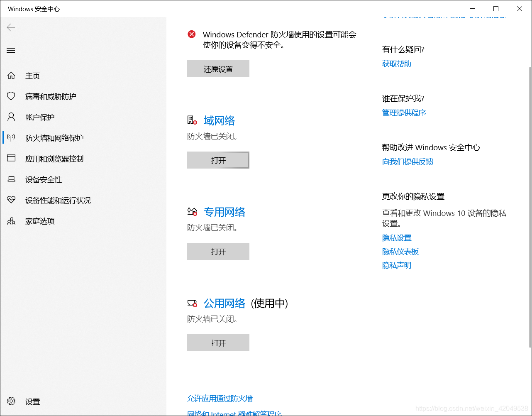The height and width of the screenshot is (416, 532).
Task: Open 设备安全性 section
Action: pos(44,179)
